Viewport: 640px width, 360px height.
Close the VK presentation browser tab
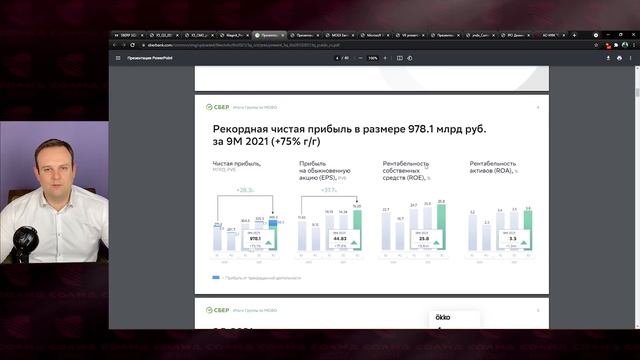coord(423,35)
